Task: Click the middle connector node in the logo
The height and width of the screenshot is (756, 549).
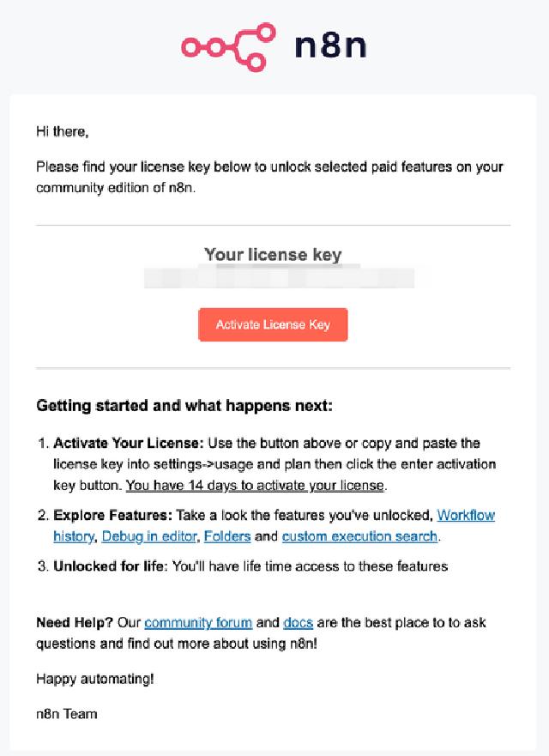Action: tap(214, 48)
